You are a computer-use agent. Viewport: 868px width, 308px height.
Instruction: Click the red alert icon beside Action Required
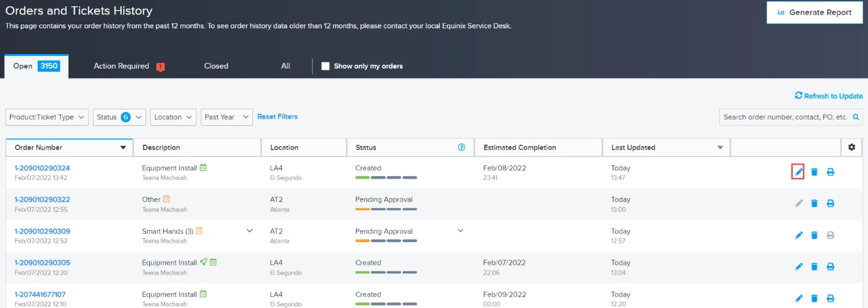coord(161,67)
